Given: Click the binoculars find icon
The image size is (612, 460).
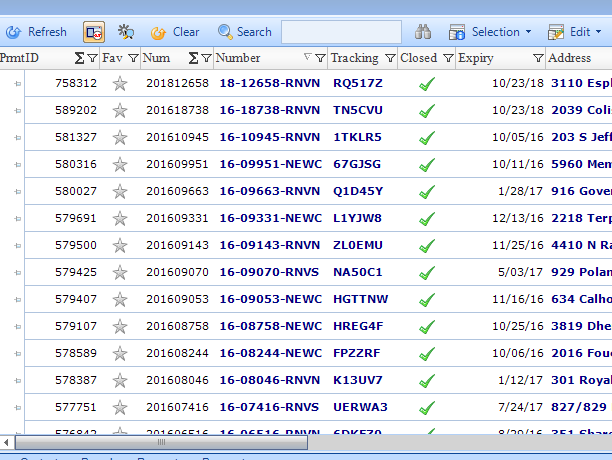Looking at the screenshot, I should point(423,32).
